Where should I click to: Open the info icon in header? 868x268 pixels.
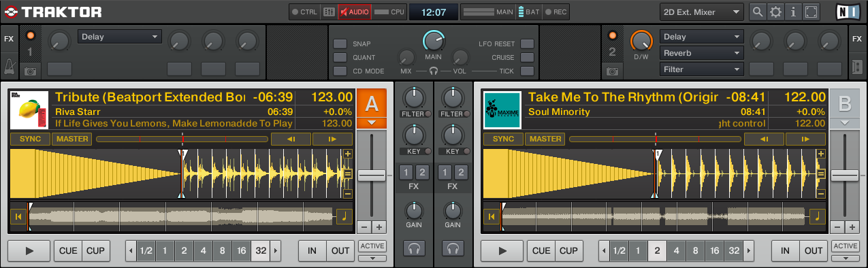[x=793, y=12]
